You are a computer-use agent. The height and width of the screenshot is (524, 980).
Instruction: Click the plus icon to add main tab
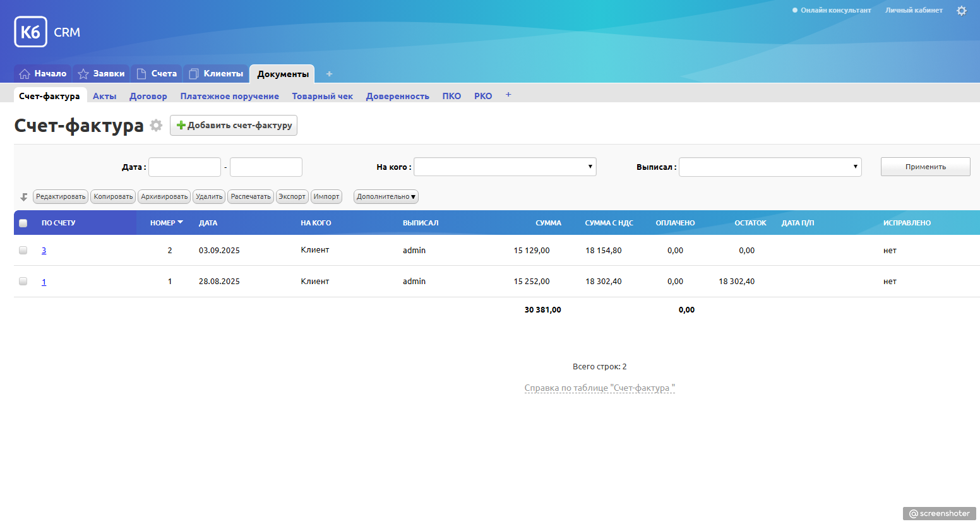[329, 74]
